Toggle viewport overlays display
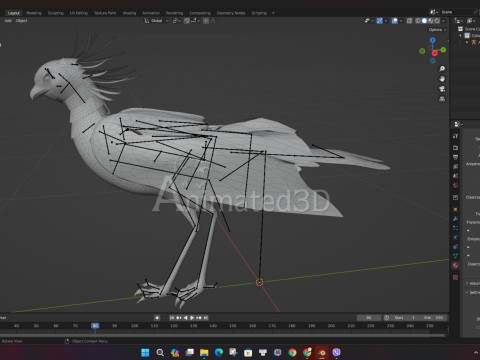This screenshot has height=360, width=480. (x=395, y=21)
